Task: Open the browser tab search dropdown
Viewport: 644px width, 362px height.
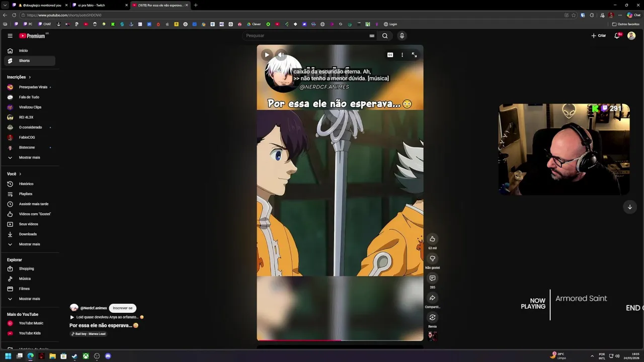Action: pyautogui.click(x=5, y=5)
